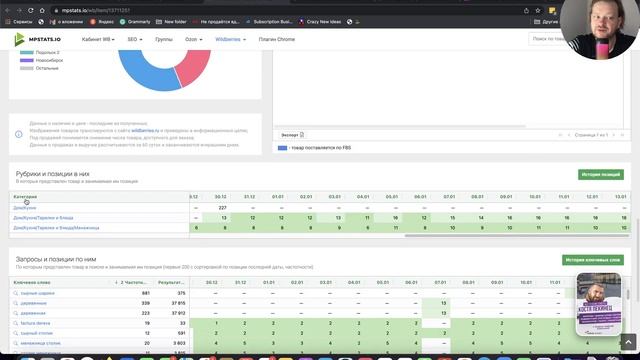The height and width of the screenshot is (360, 640).
Task: Sort keywords by the Частотность column header
Action: point(131,282)
